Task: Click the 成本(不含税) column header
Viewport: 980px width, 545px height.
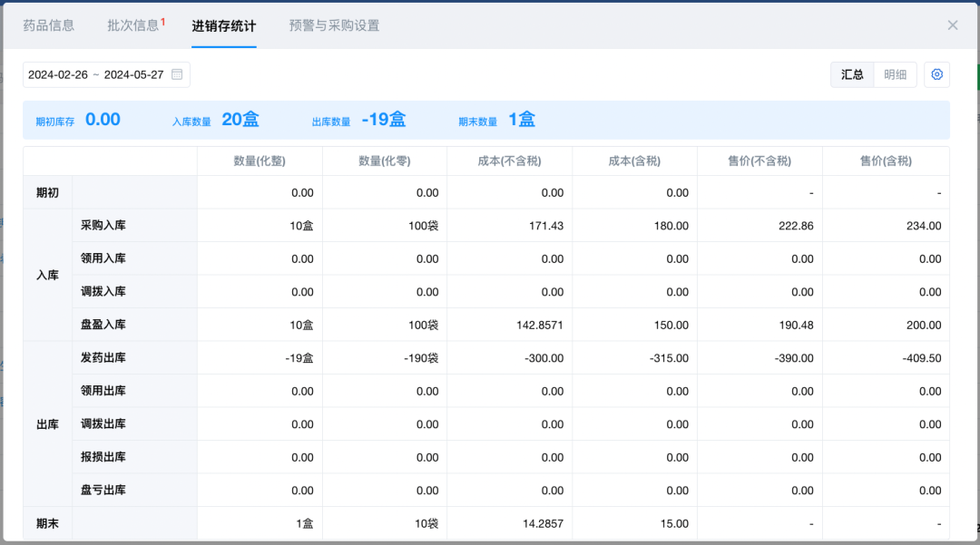Action: [509, 161]
